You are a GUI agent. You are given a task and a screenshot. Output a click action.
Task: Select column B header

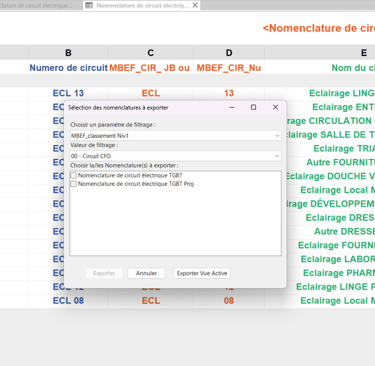(x=68, y=53)
